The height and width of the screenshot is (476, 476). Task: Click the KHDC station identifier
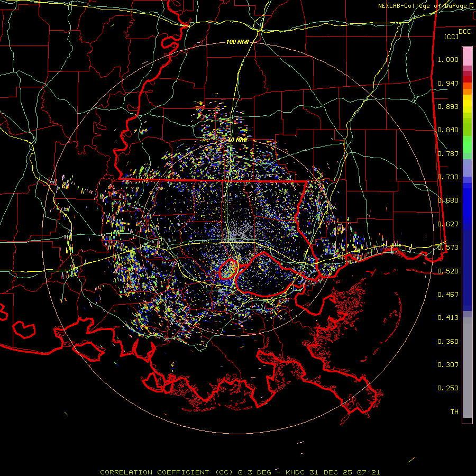(x=296, y=472)
